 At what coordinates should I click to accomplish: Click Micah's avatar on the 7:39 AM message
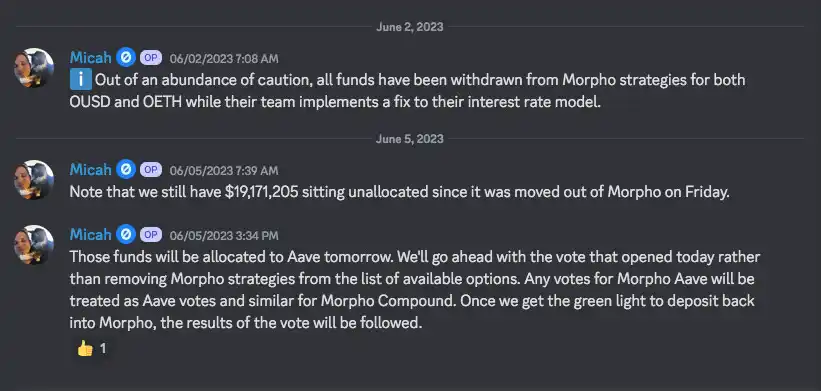tap(34, 180)
